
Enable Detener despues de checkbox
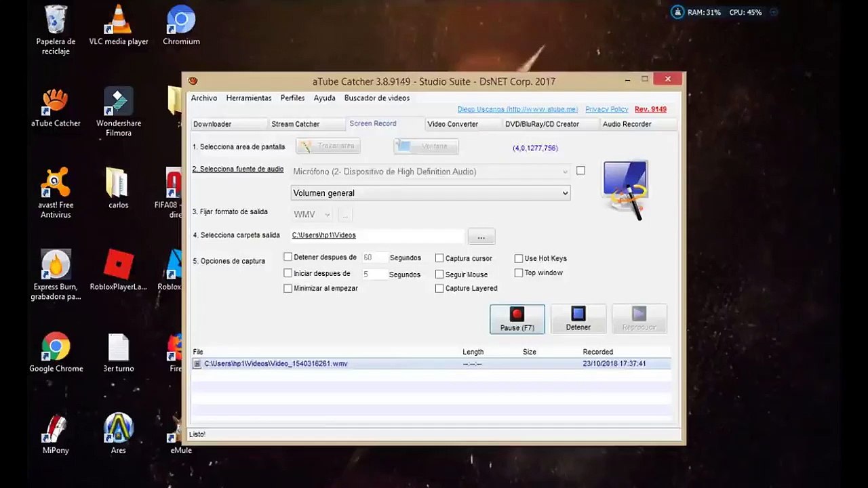pos(288,257)
